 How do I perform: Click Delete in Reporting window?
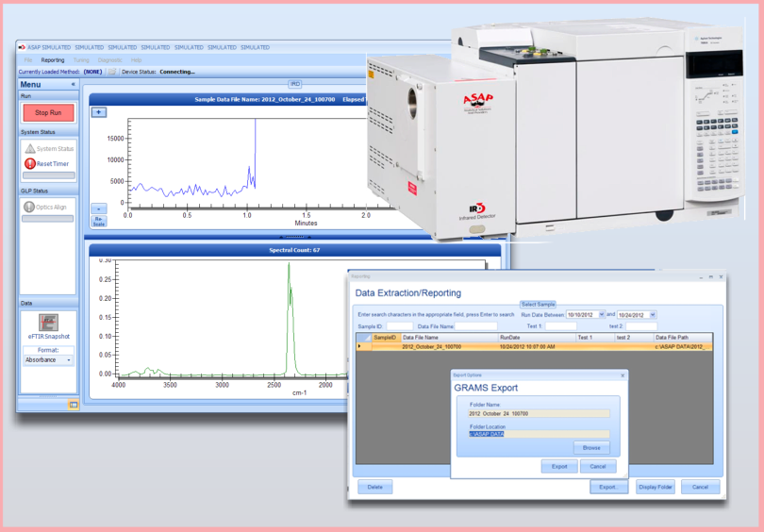pyautogui.click(x=374, y=487)
